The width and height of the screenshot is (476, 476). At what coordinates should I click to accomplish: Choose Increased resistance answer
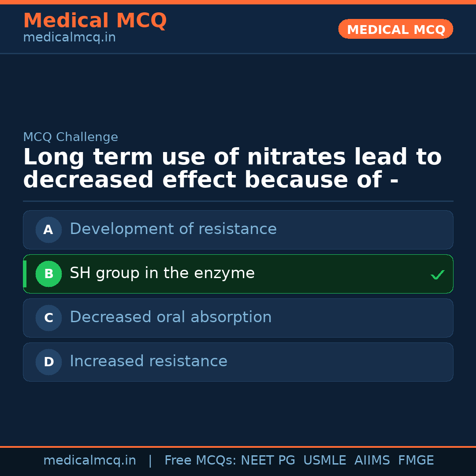coord(149,361)
